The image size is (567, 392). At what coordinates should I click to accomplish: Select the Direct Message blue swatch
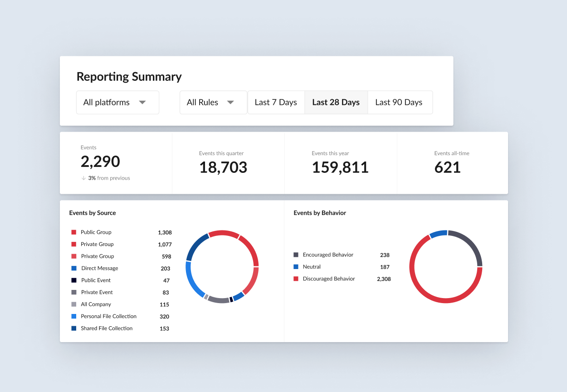click(73, 268)
